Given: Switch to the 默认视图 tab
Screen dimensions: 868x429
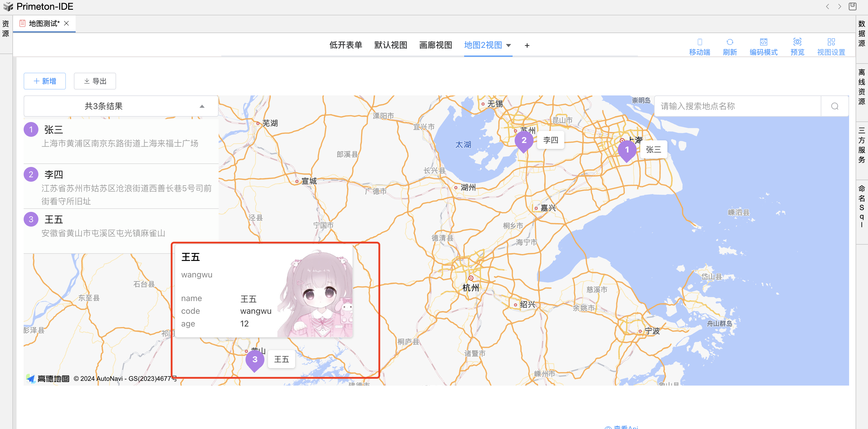Looking at the screenshot, I should (x=391, y=45).
